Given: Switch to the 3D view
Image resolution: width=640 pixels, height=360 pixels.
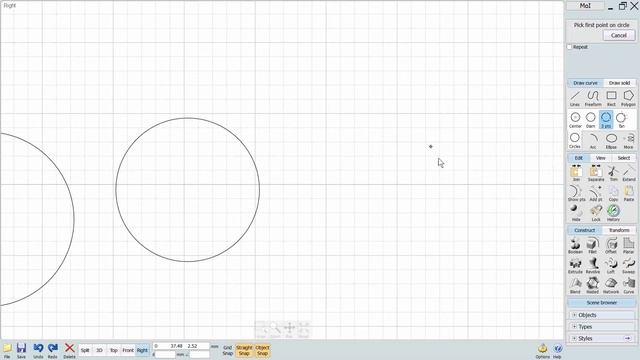Looking at the screenshot, I should 99,350.
